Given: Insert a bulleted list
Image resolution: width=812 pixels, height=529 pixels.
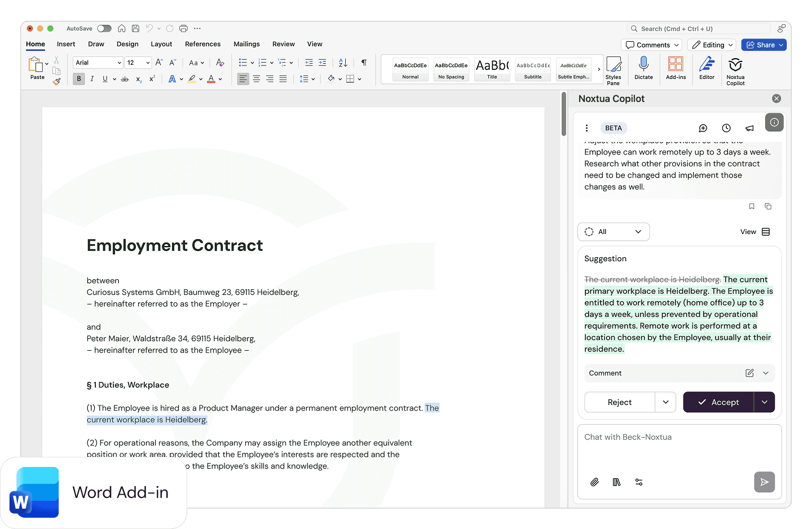Looking at the screenshot, I should (x=242, y=63).
